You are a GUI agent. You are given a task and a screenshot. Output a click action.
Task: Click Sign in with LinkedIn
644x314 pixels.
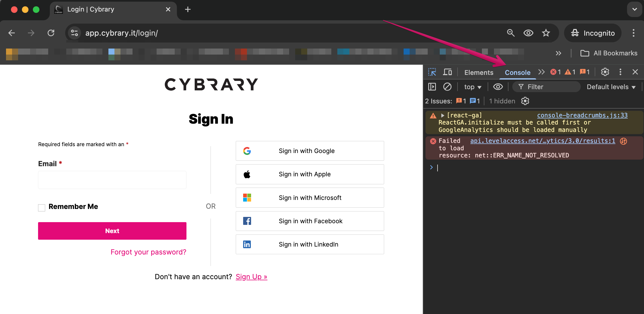(310, 244)
